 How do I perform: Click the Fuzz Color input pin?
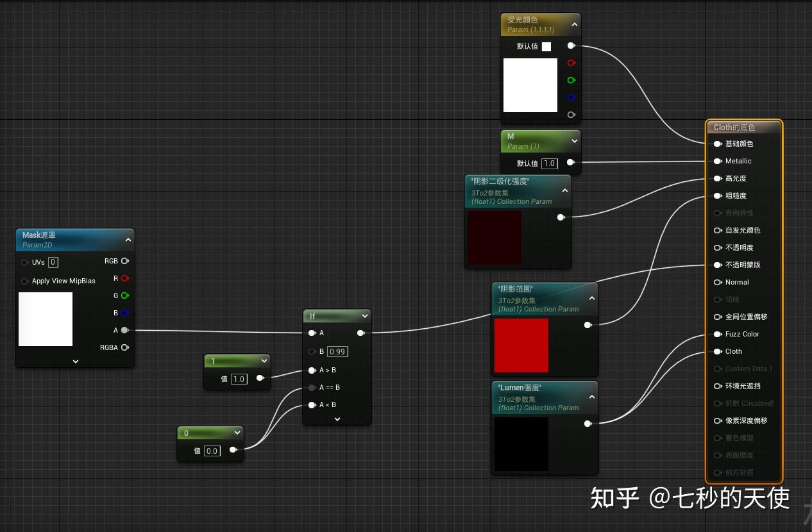pyautogui.click(x=718, y=334)
